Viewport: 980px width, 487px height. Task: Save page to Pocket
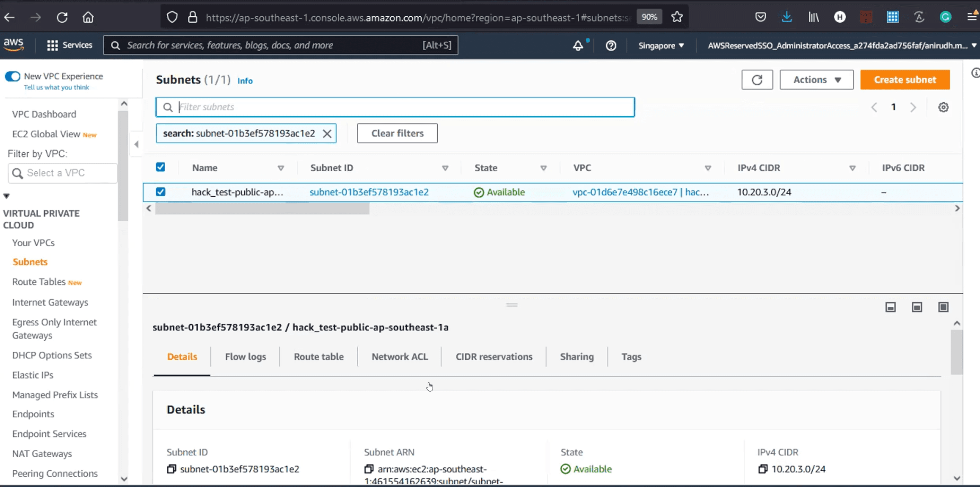(761, 17)
